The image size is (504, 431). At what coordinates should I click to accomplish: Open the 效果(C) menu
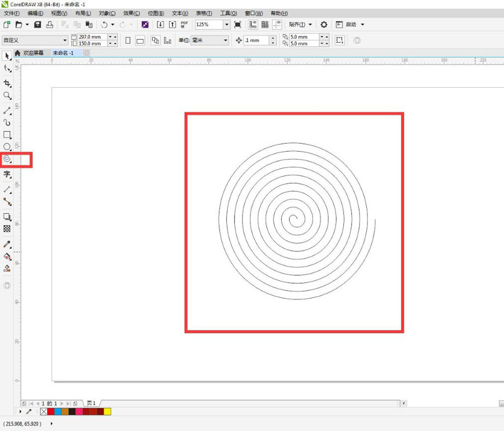pos(132,13)
